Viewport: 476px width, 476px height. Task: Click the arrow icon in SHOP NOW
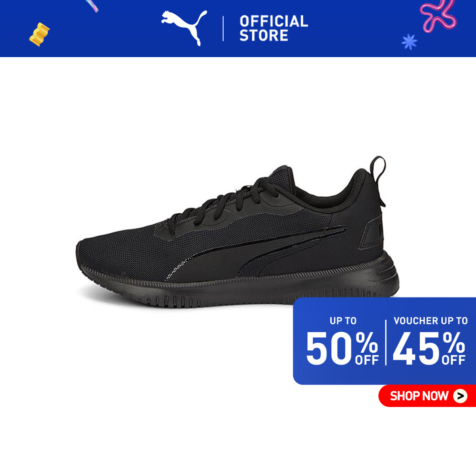tap(460, 396)
